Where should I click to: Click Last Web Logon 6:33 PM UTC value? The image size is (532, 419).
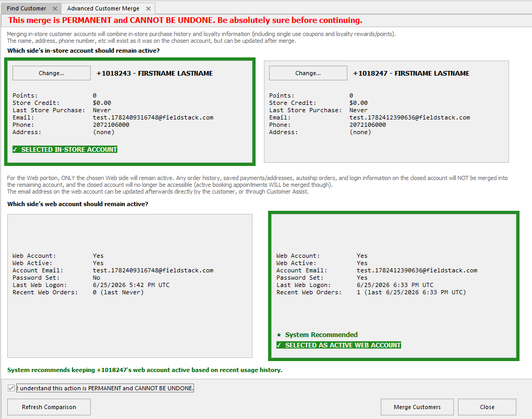coord(395,285)
